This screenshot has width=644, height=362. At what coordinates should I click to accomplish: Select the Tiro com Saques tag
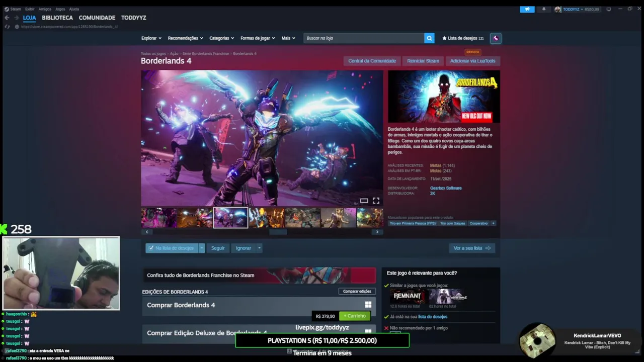pos(452,223)
